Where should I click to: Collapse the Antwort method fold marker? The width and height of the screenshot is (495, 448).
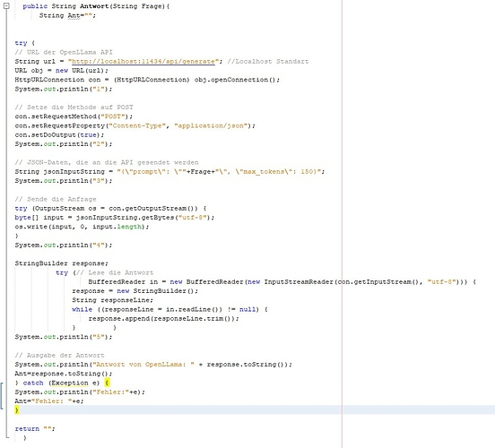coord(6,5)
